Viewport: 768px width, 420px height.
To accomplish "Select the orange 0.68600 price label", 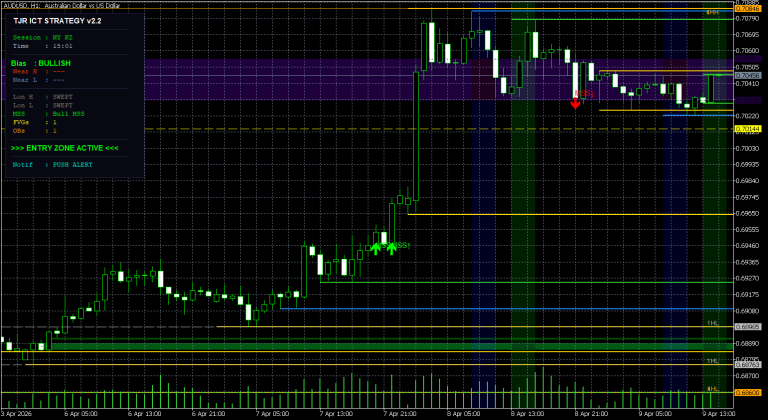I will click(748, 392).
